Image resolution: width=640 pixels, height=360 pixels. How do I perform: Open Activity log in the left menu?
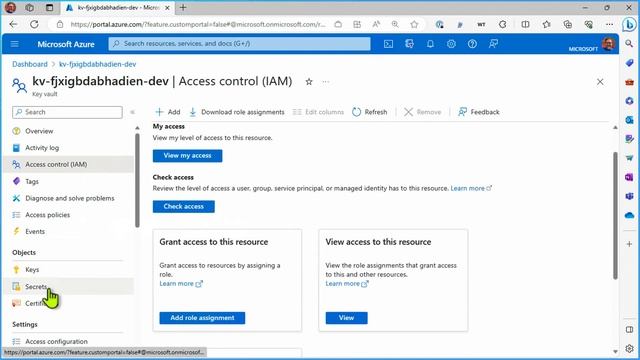(x=42, y=148)
